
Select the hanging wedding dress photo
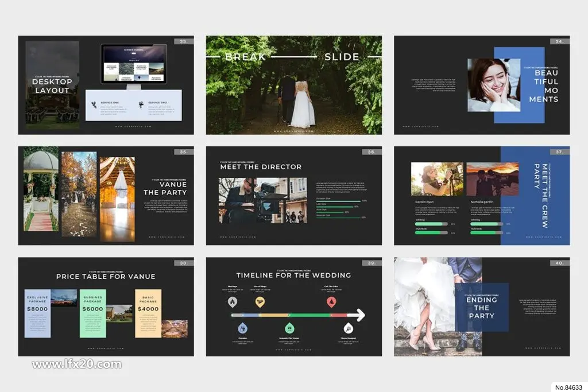(117, 199)
